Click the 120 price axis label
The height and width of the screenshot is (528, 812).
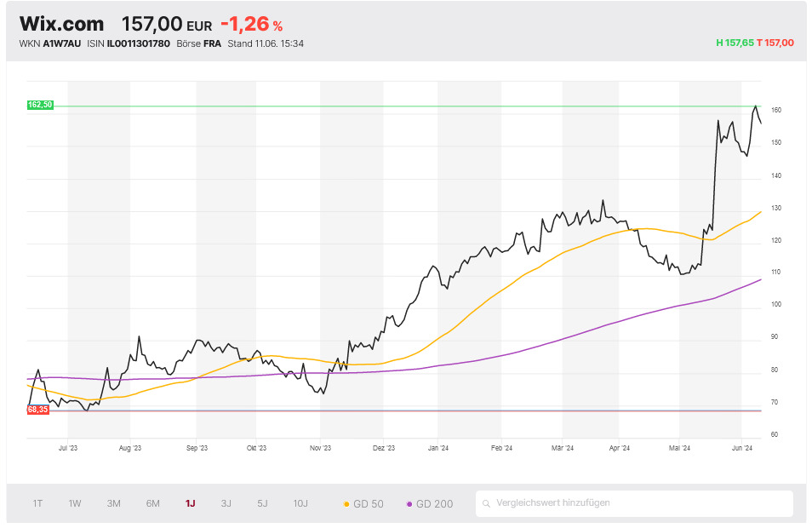point(775,240)
